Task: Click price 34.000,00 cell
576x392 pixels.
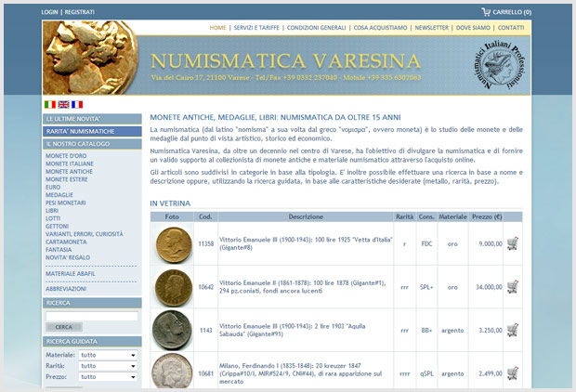Action: 489,287
